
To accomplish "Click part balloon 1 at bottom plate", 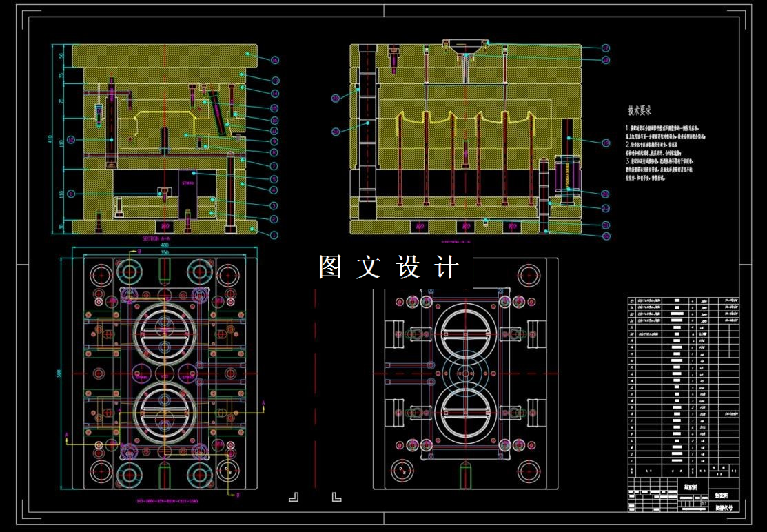I will click(x=274, y=235).
